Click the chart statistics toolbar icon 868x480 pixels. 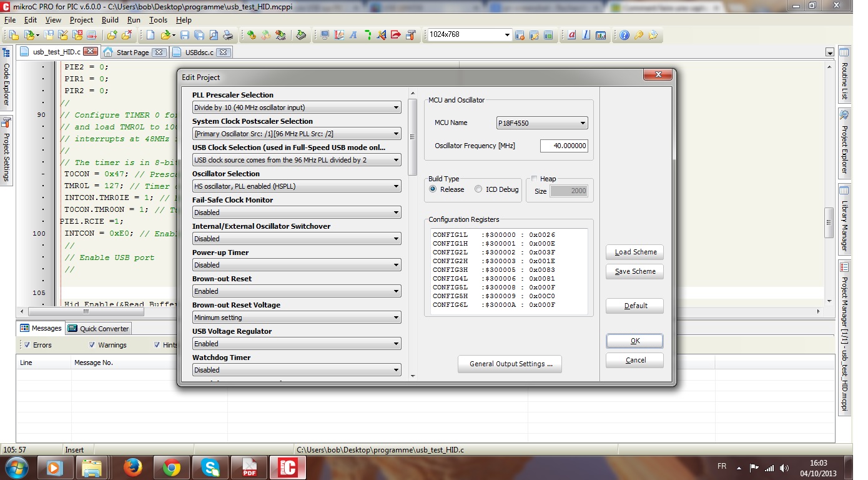[x=601, y=35]
